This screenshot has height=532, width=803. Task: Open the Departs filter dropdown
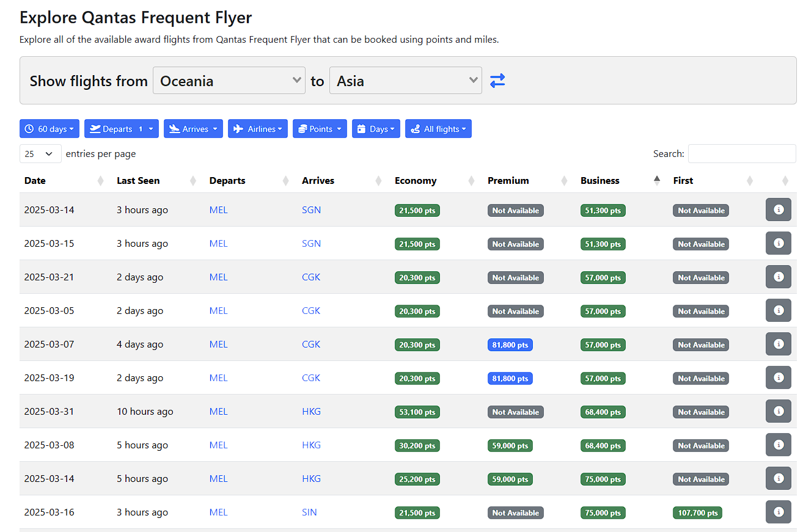pos(122,129)
